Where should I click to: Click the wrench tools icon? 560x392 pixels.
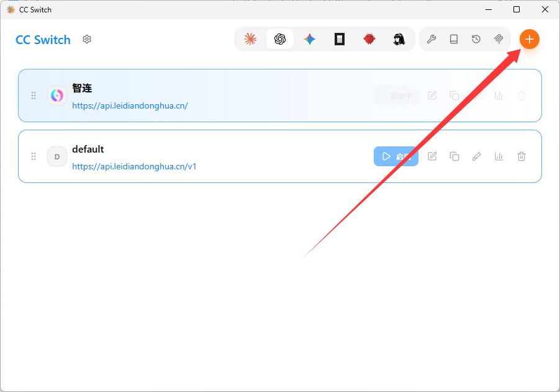coord(431,39)
